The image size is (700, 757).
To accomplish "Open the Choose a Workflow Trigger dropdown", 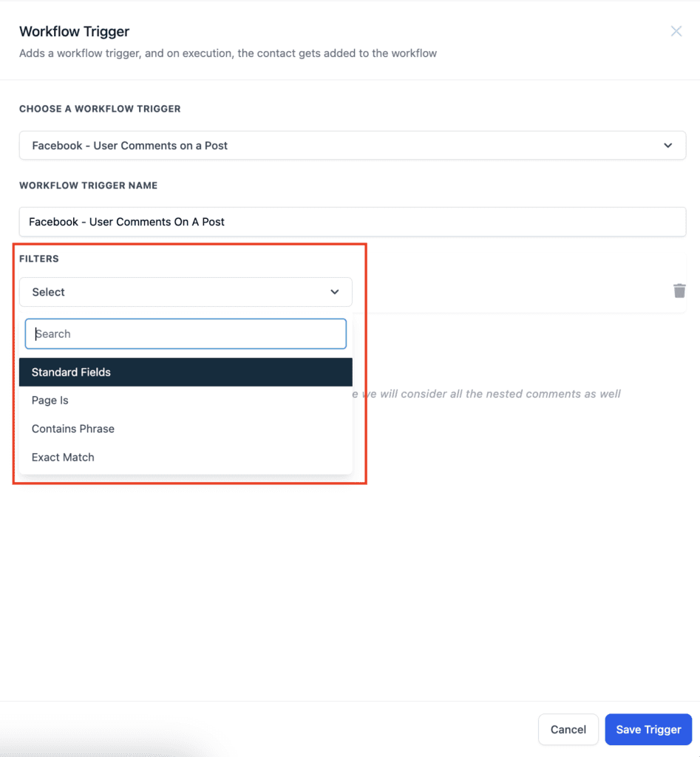I will 352,146.
